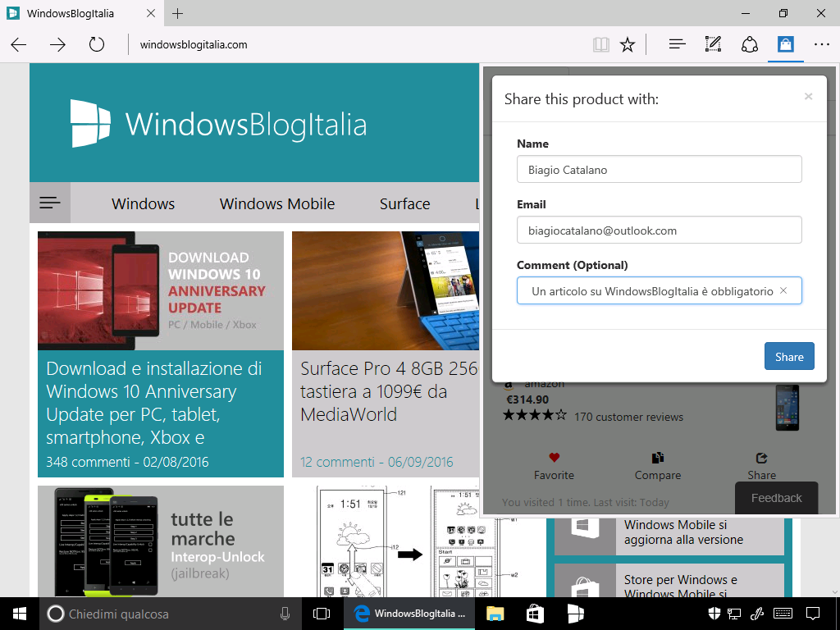Add page to favorites with star
This screenshot has width=840, height=630.
[628, 44]
